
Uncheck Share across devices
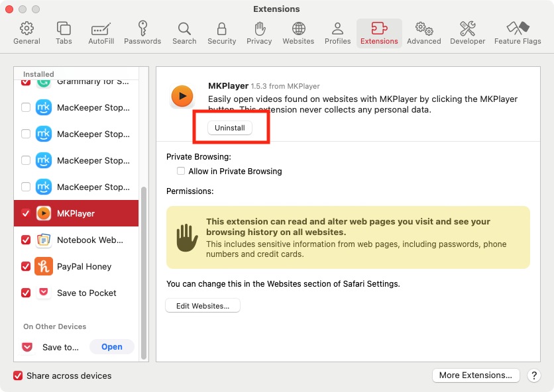coord(18,375)
